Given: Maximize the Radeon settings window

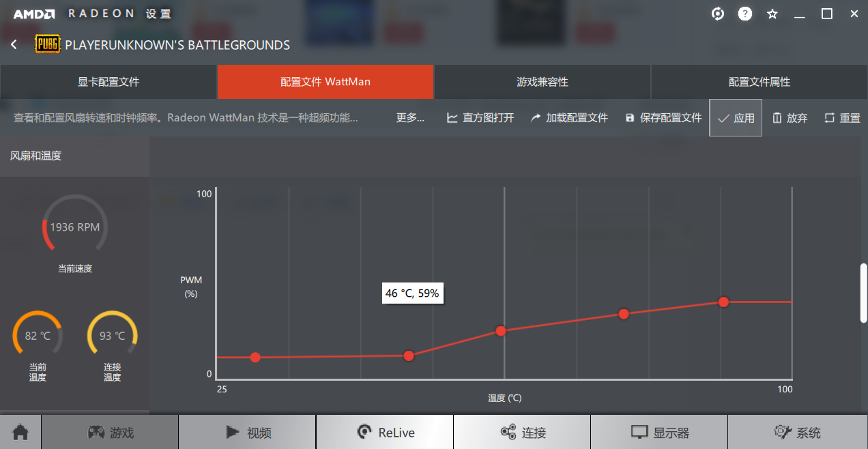Looking at the screenshot, I should [x=826, y=14].
